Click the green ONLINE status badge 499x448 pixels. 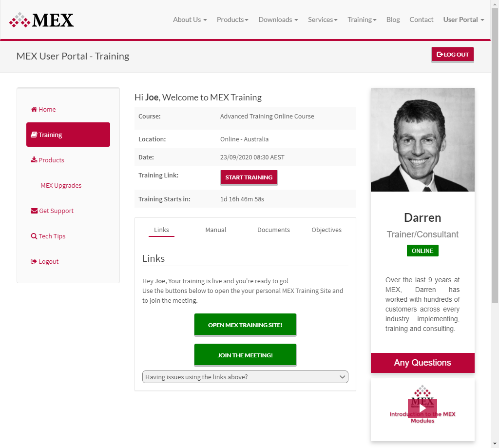(422, 251)
